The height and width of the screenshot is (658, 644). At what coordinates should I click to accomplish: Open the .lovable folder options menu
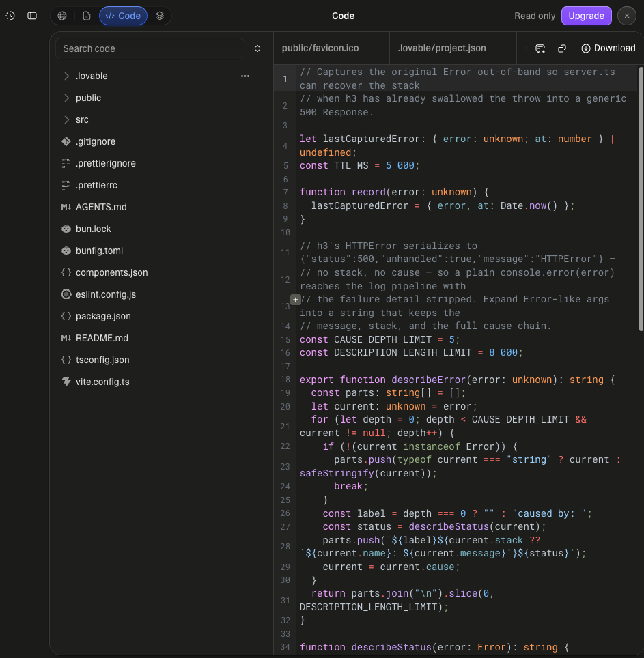pos(245,76)
